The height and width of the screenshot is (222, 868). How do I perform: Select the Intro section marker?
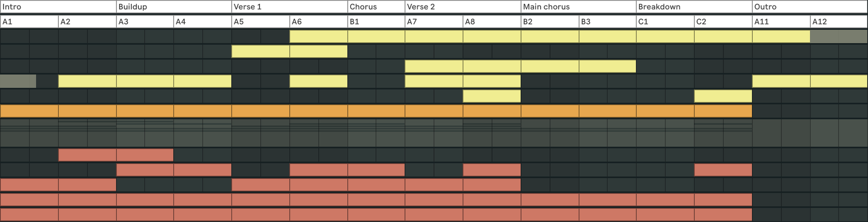coord(12,7)
